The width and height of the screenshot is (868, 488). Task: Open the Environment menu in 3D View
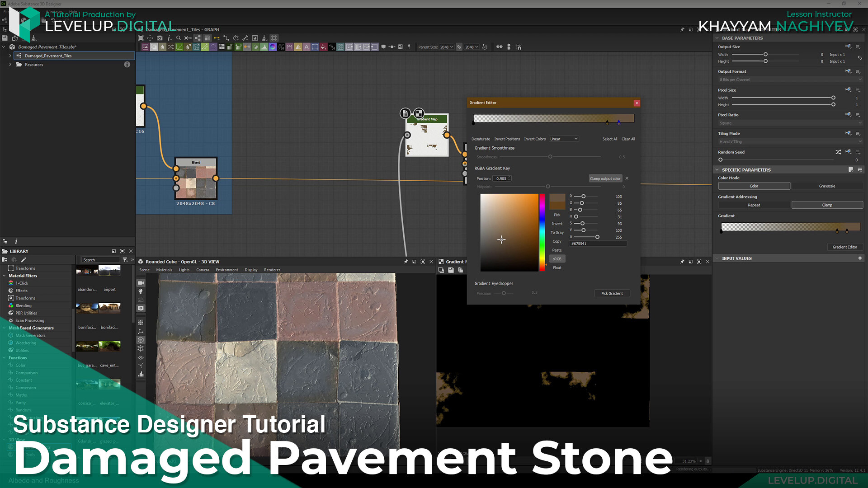pyautogui.click(x=227, y=270)
